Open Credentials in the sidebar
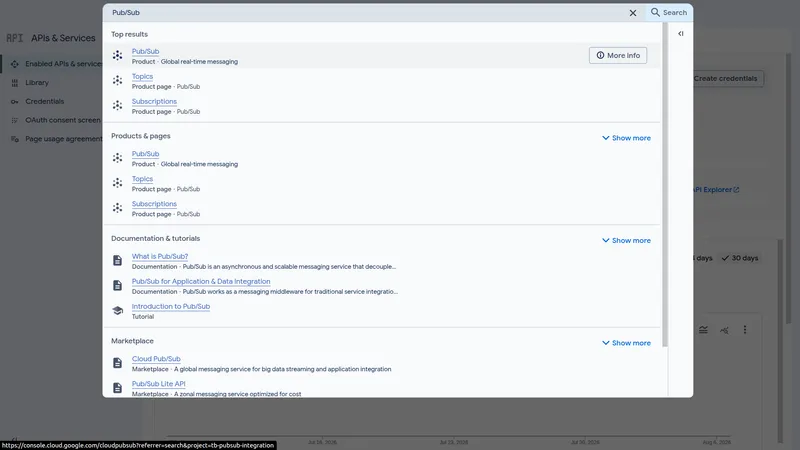The image size is (800, 450). (45, 101)
